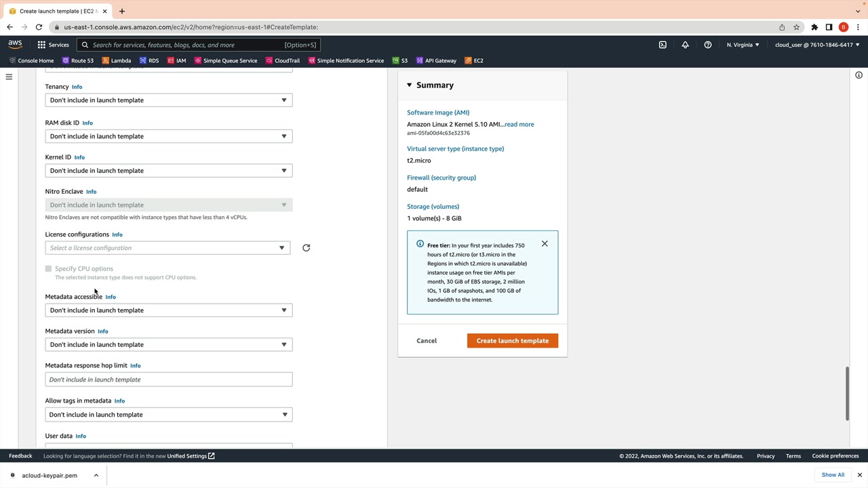Open the Kernel ID dropdown
This screenshot has width=868, height=488.
coord(169,171)
